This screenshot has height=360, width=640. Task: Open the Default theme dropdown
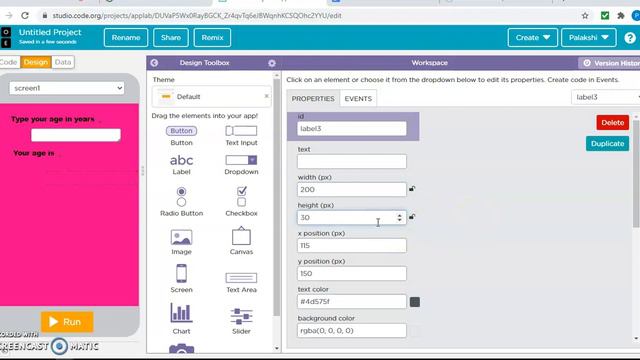211,97
